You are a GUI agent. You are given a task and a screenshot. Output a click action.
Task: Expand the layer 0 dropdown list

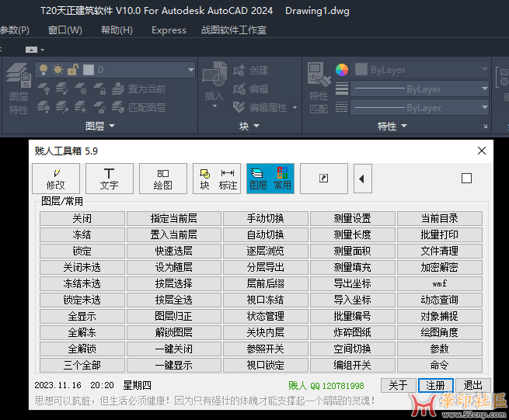pyautogui.click(x=191, y=70)
